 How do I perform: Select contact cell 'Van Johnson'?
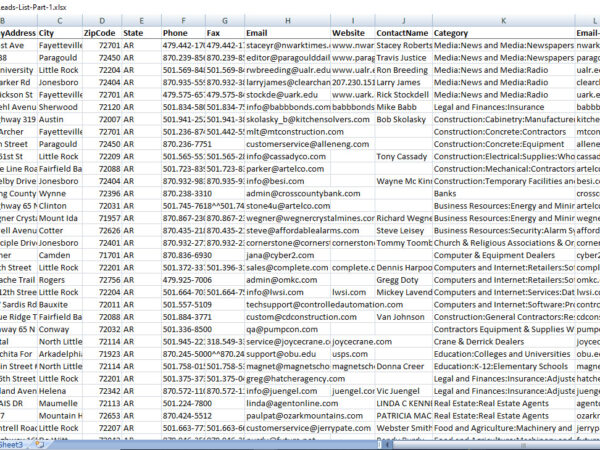tap(404, 317)
